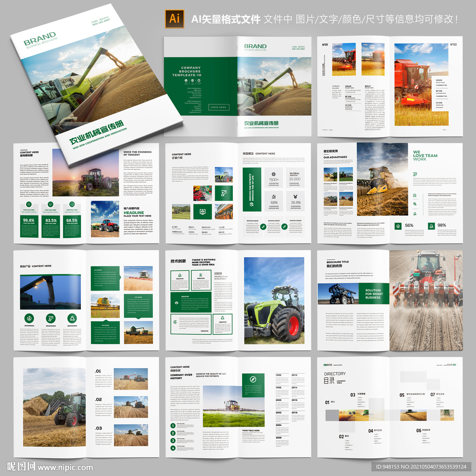The height and width of the screenshot is (476, 476).
Task: Click 'BROCHURE TITLE' heading
Action: point(337,262)
